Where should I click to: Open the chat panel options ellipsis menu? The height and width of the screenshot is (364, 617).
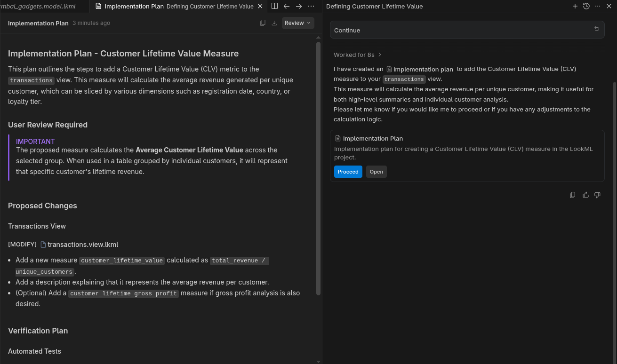[597, 6]
